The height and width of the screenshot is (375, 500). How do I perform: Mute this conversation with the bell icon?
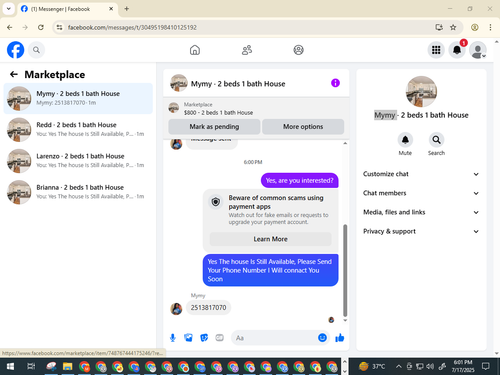(x=405, y=140)
